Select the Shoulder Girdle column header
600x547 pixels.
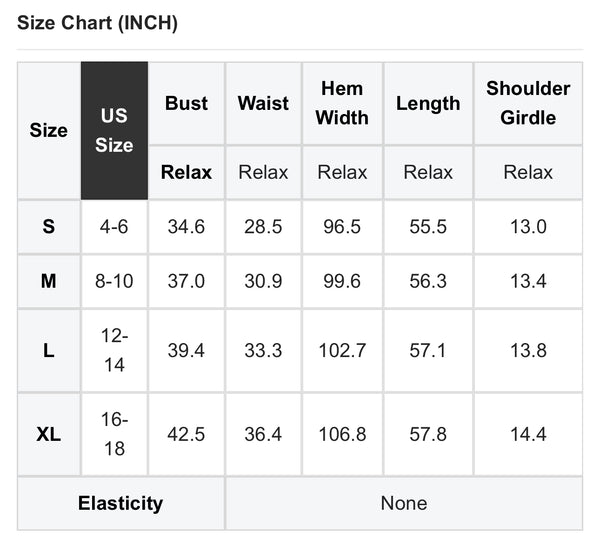(x=528, y=103)
